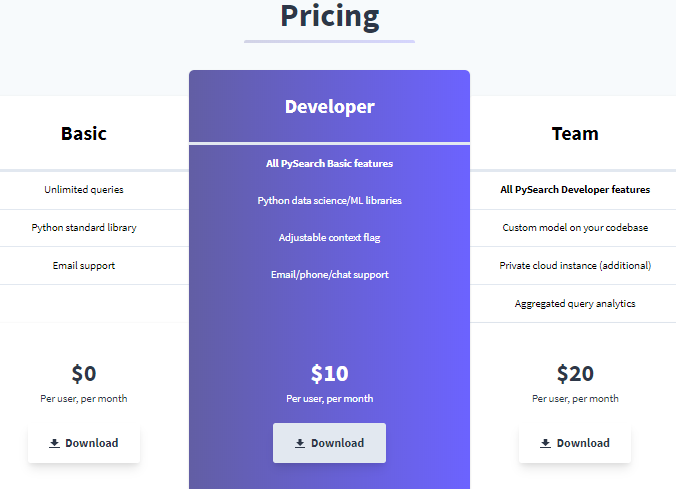Image resolution: width=676 pixels, height=489 pixels.
Task: Click the Custom model on your codebase row
Action: coord(573,228)
